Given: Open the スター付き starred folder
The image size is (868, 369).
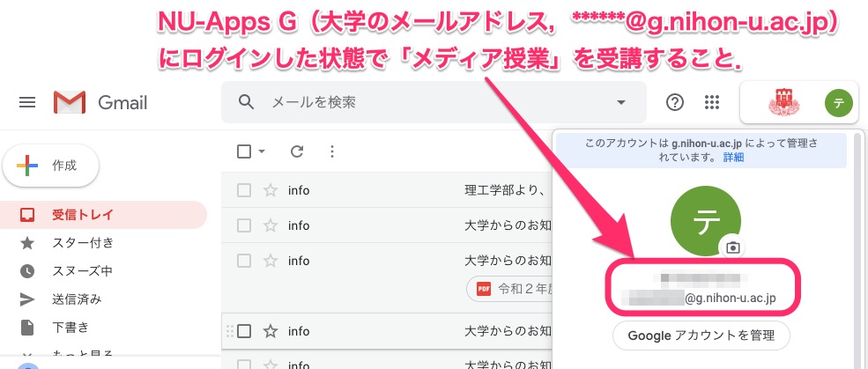Looking at the screenshot, I should [x=83, y=242].
